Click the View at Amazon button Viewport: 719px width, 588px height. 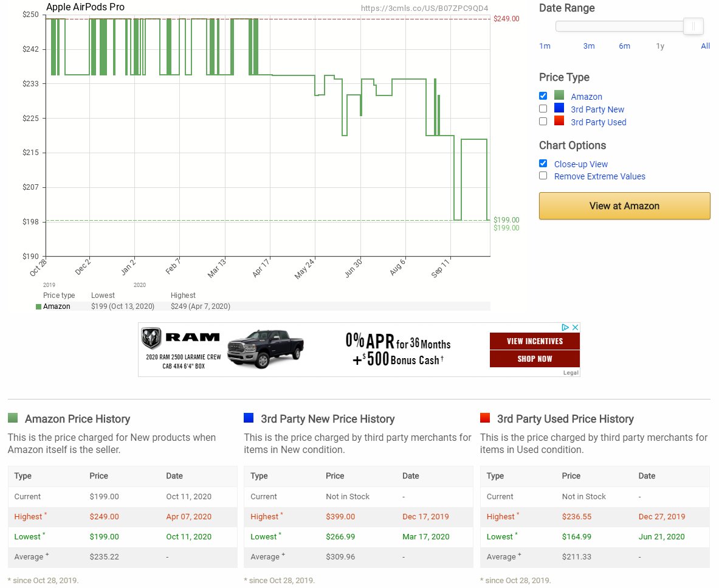(x=625, y=206)
